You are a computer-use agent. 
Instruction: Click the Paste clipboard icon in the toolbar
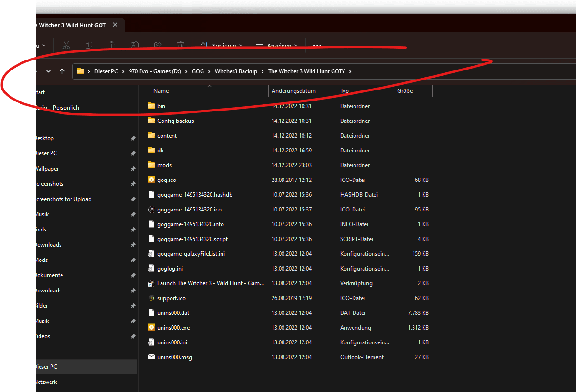[x=112, y=45]
